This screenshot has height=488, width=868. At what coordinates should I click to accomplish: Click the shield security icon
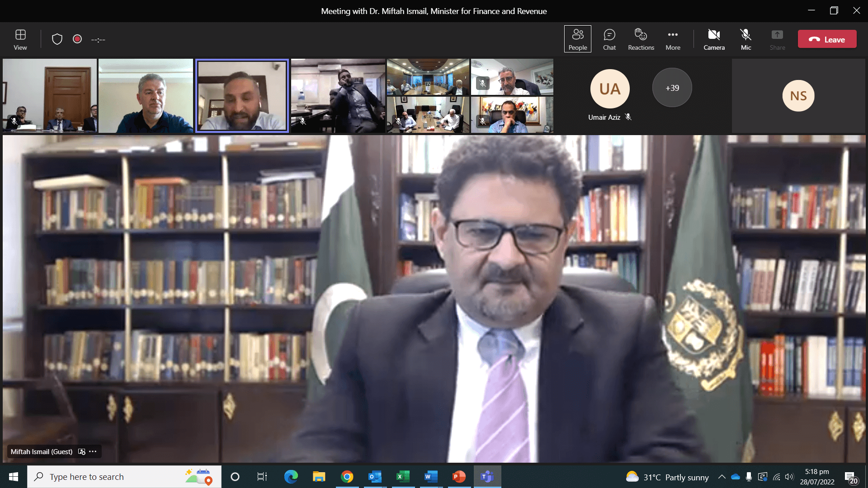57,39
